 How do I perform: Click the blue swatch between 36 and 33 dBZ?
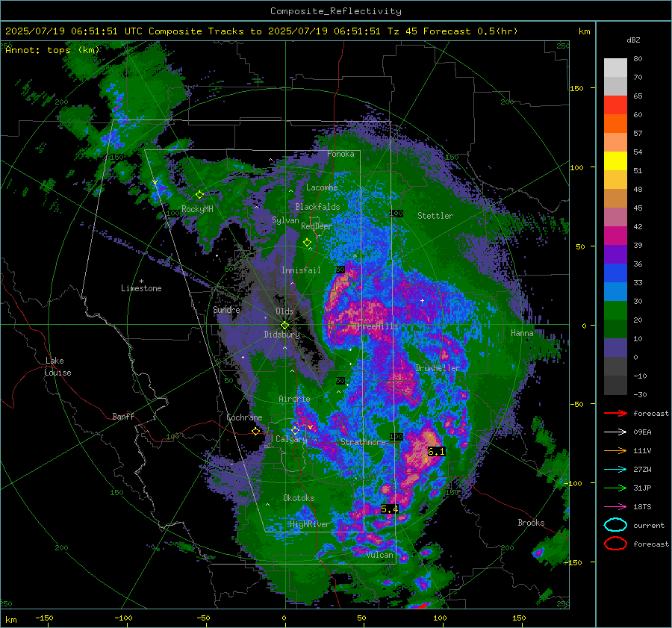coord(615,273)
